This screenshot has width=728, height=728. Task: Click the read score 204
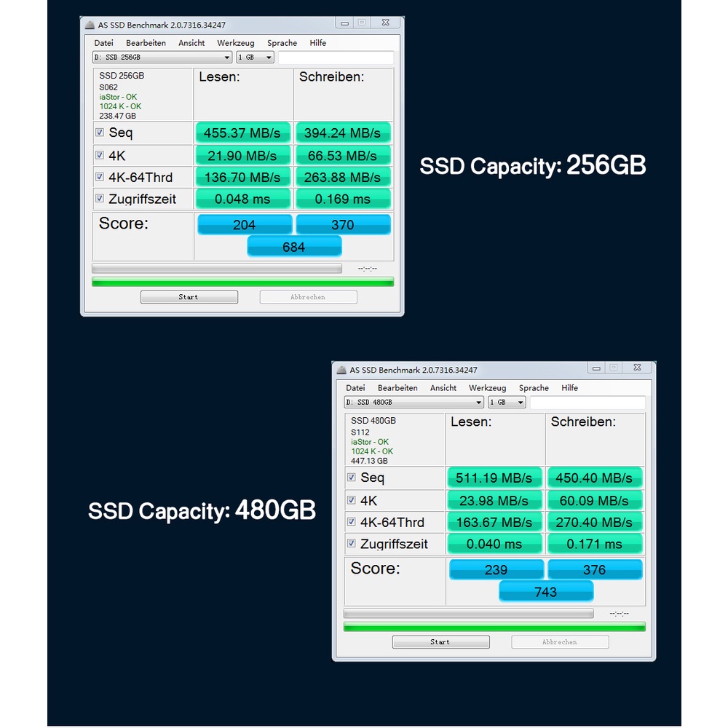click(x=245, y=225)
